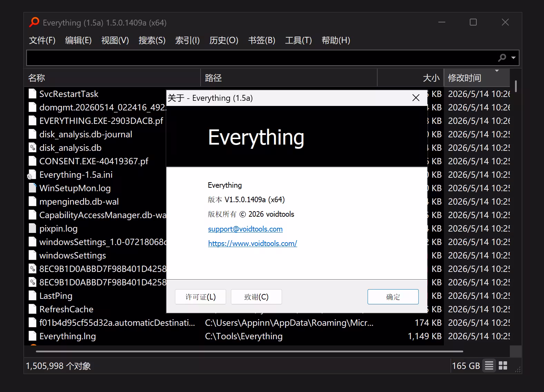Open the 工具(T) menu

pos(298,40)
